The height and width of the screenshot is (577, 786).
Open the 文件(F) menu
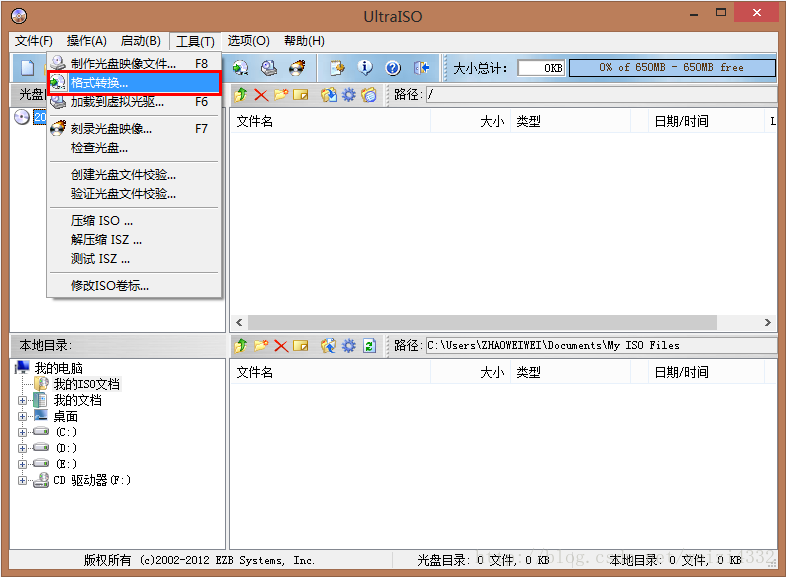coord(34,41)
